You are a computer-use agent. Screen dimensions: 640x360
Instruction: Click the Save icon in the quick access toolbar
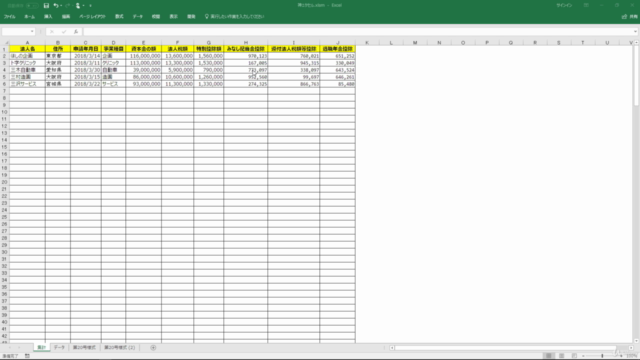(x=46, y=5)
